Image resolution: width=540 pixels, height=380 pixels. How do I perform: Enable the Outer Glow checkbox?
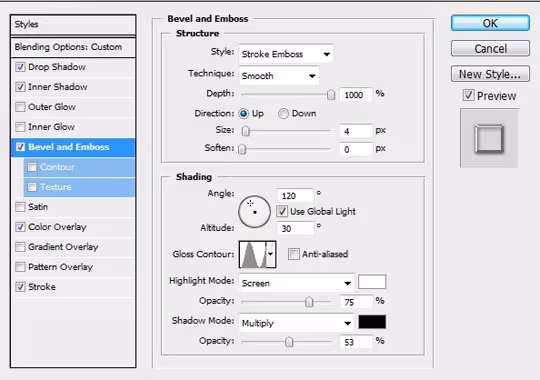click(x=20, y=107)
